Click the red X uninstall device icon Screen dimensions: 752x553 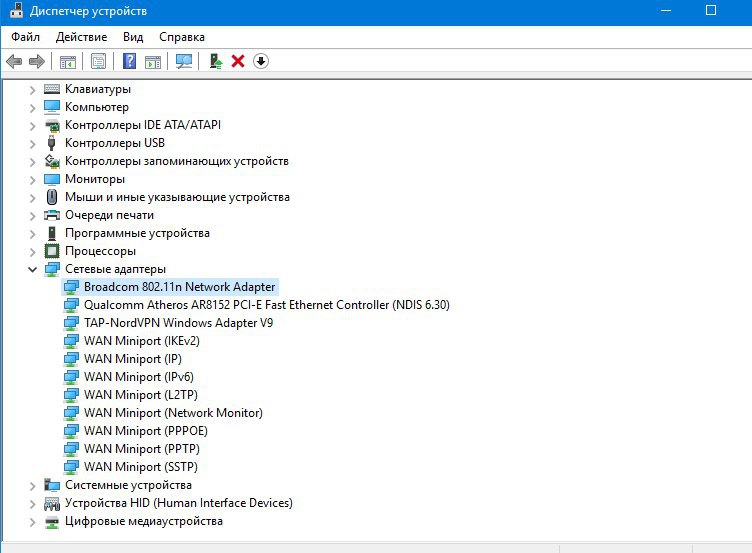coord(238,61)
